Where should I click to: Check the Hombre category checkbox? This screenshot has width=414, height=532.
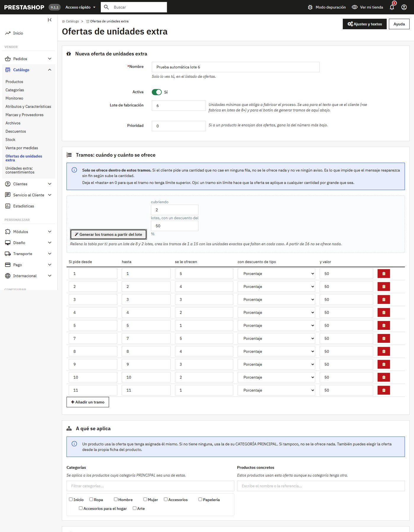pyautogui.click(x=116, y=499)
